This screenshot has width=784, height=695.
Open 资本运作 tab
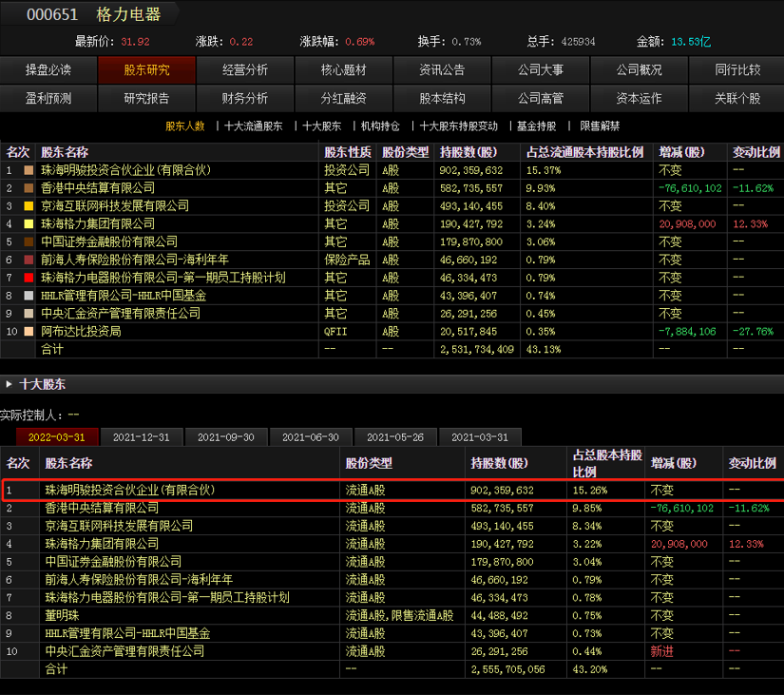(639, 98)
